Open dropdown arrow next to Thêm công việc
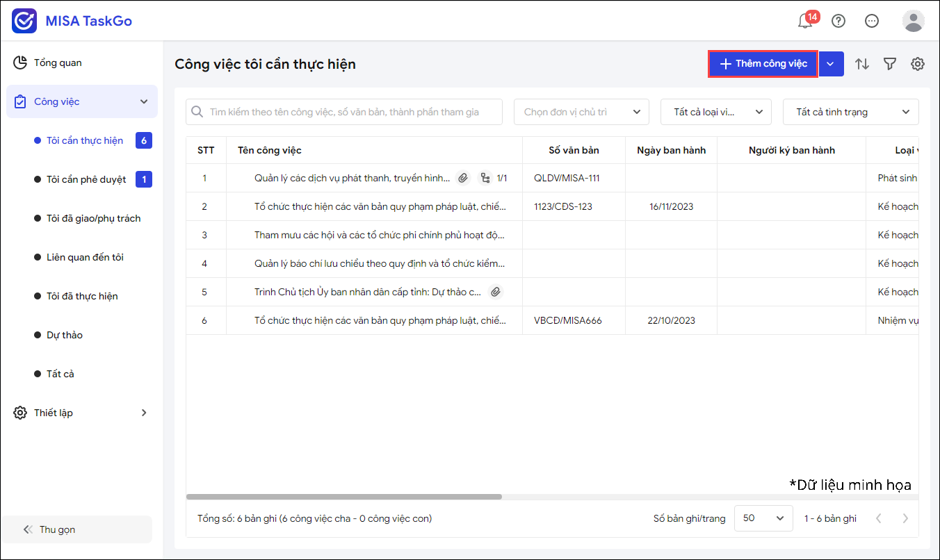940x560 pixels. pyautogui.click(x=832, y=64)
